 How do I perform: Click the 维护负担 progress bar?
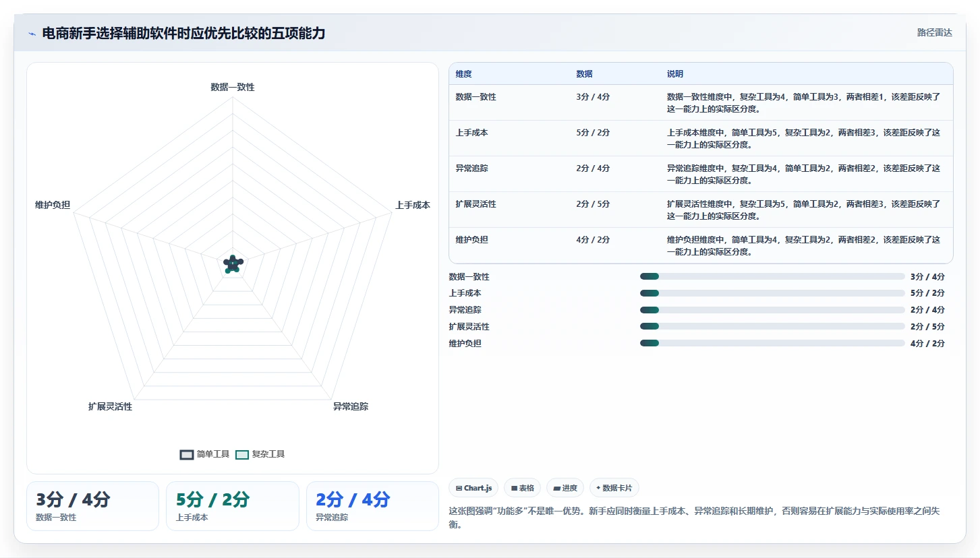[x=772, y=343]
